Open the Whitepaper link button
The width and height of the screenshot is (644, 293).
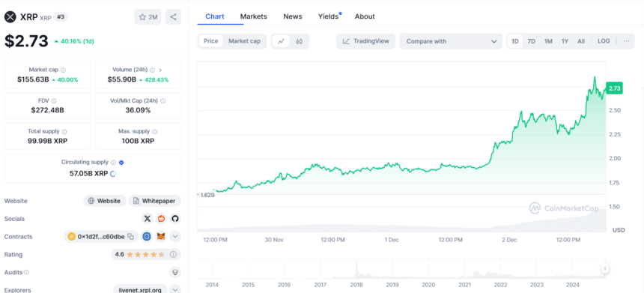click(x=155, y=201)
